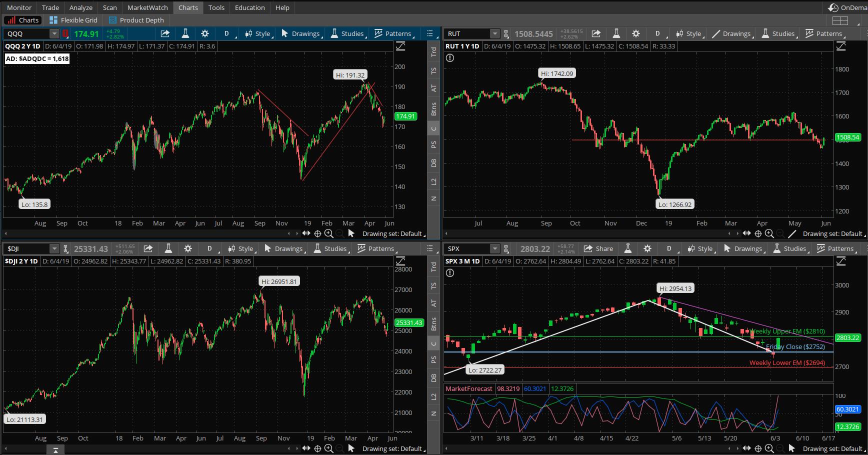
Task: Toggle the PS sidebar tab on the $DJI chart
Action: [x=433, y=359]
